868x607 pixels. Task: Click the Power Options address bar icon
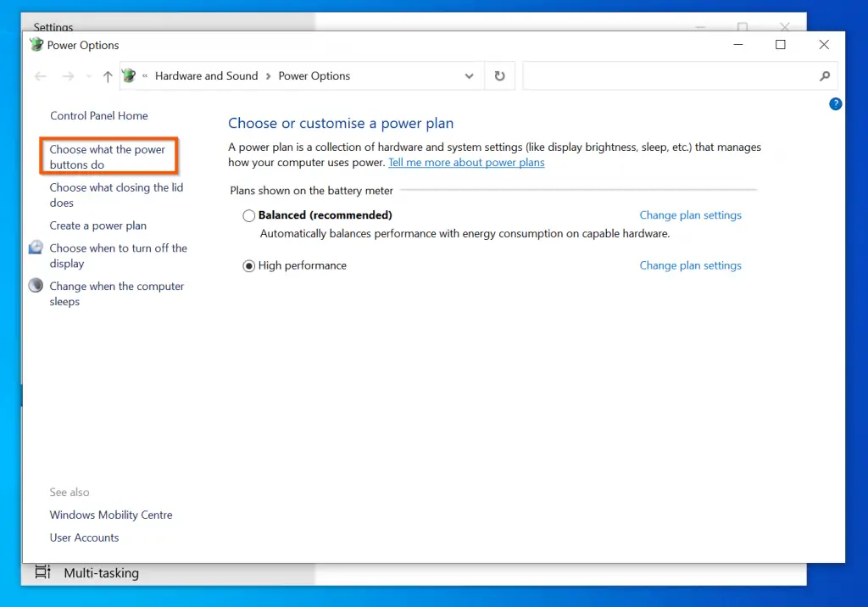129,76
